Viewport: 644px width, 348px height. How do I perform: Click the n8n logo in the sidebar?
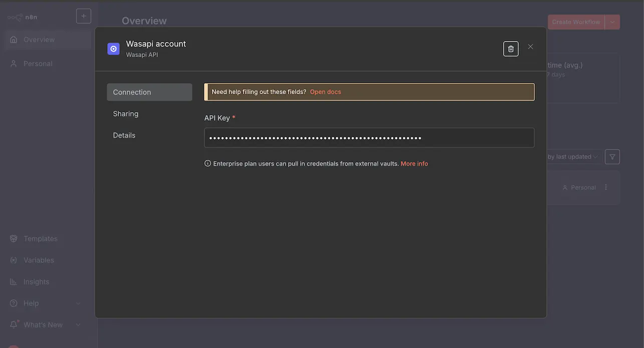[x=23, y=17]
